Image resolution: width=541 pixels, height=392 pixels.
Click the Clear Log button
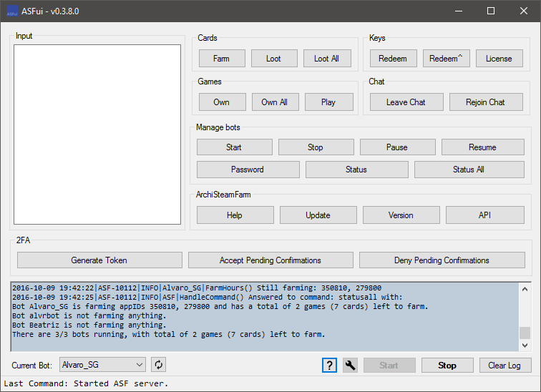[505, 365]
